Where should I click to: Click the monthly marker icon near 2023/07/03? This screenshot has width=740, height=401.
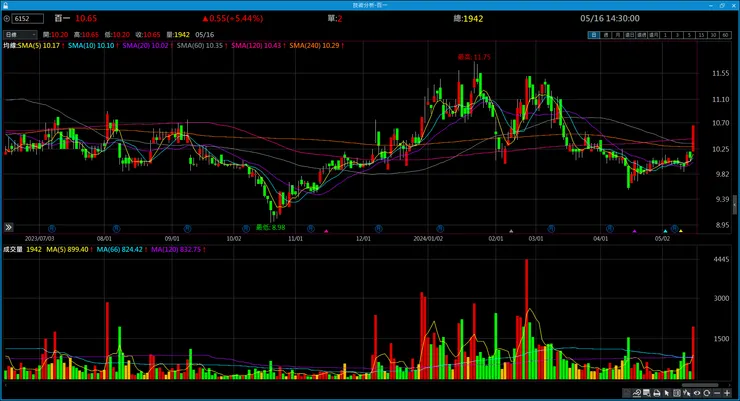tap(52, 229)
